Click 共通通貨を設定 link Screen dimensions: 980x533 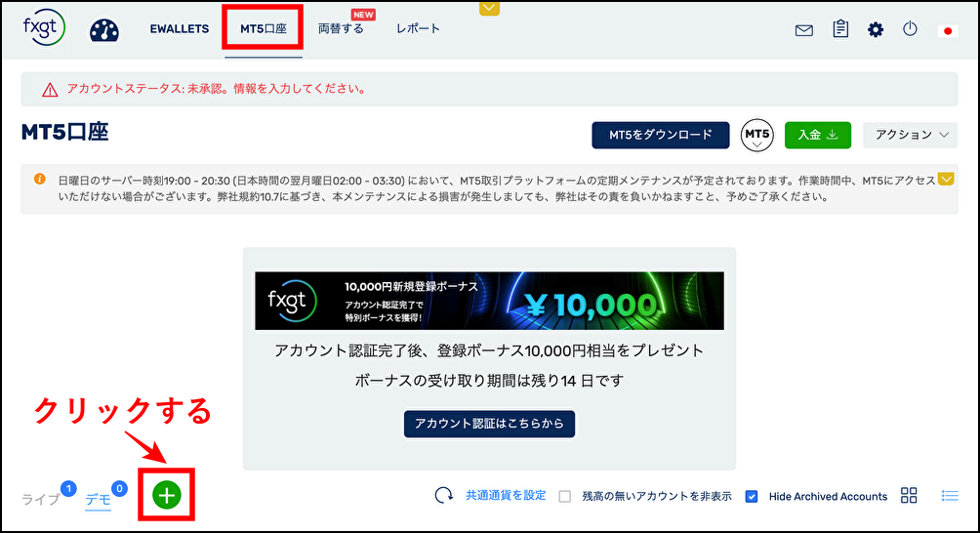coord(506,496)
